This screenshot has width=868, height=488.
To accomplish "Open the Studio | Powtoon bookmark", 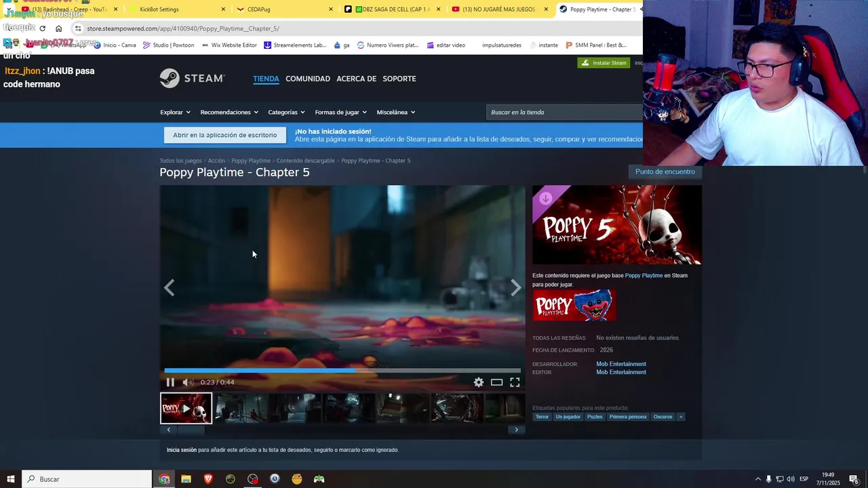I will [168, 45].
